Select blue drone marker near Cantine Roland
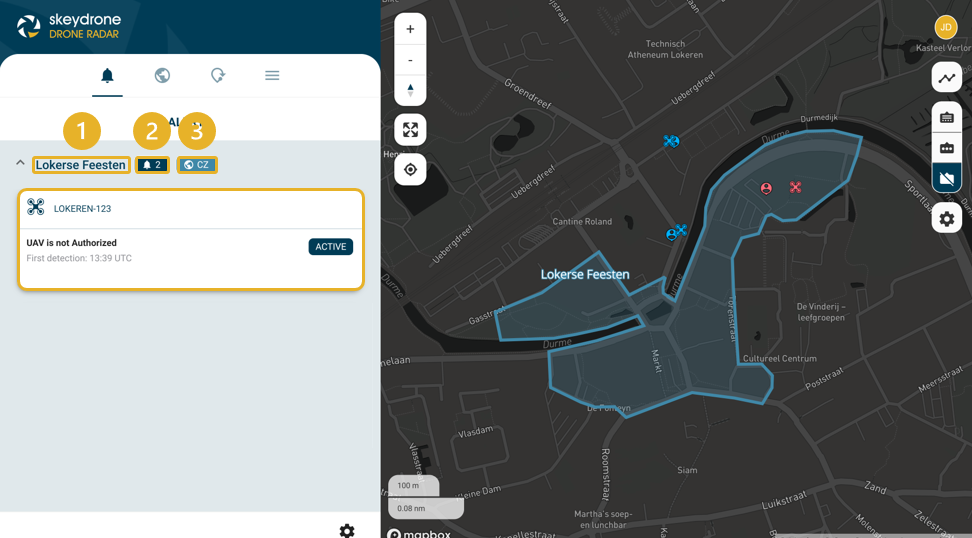 click(681, 230)
